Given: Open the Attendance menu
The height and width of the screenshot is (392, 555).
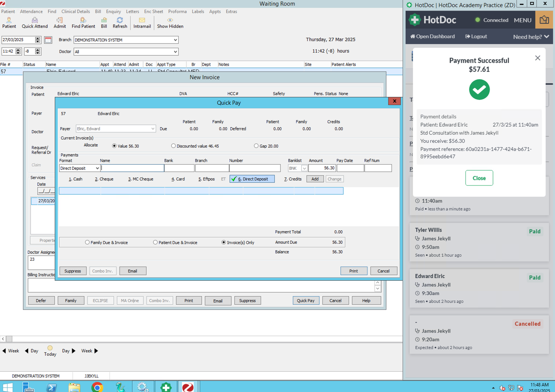Looking at the screenshot, I should pyautogui.click(x=31, y=11).
